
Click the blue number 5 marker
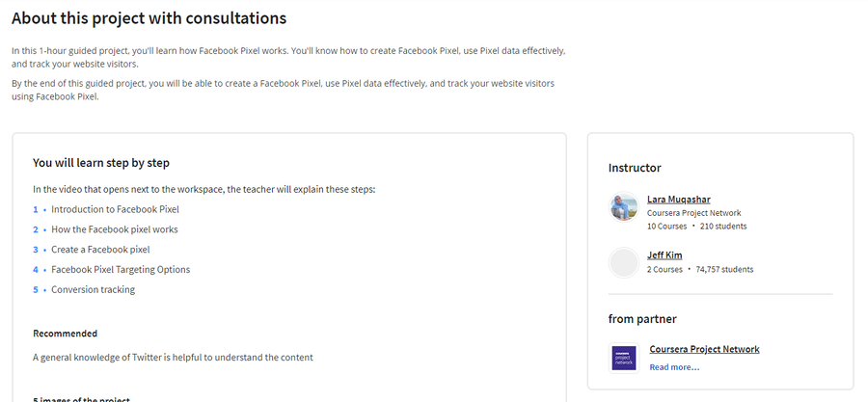tap(36, 289)
